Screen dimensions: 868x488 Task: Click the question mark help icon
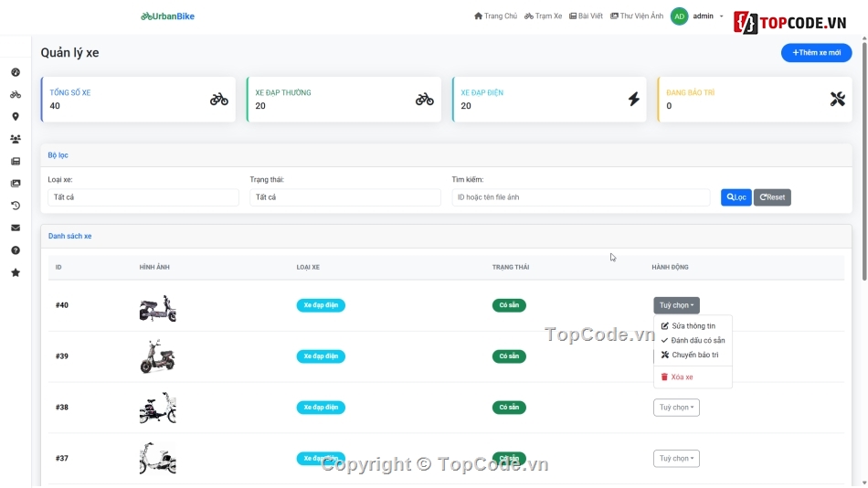(16, 250)
